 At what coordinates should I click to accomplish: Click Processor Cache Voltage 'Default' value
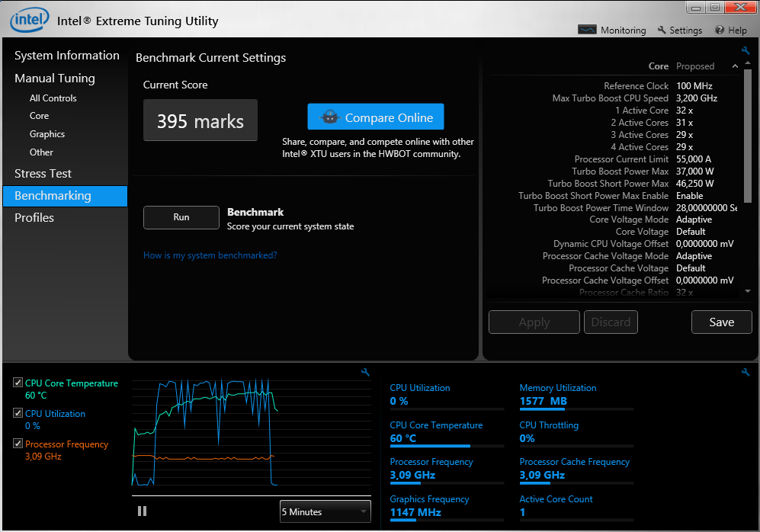click(x=691, y=268)
